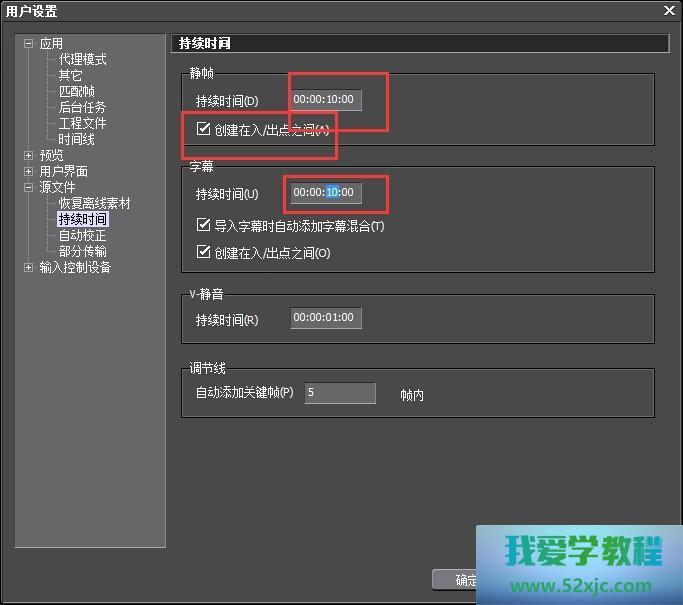Image resolution: width=683 pixels, height=605 pixels.
Task: Expand the 输入控制设备 tree node
Action: tap(29, 268)
